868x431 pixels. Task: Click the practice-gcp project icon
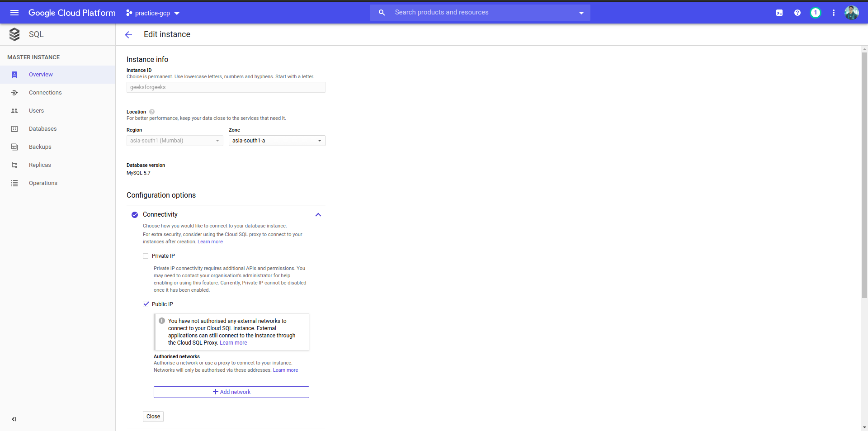click(x=129, y=13)
